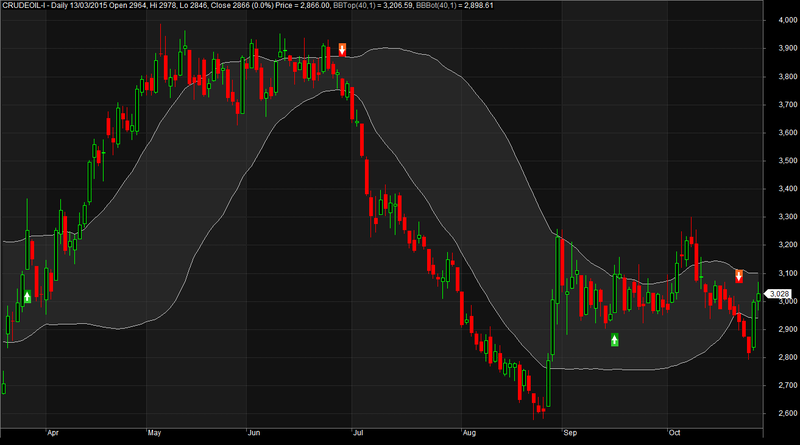The height and width of the screenshot is (445, 800).
Task: Click the Aug label on time axis
Action: (469, 433)
